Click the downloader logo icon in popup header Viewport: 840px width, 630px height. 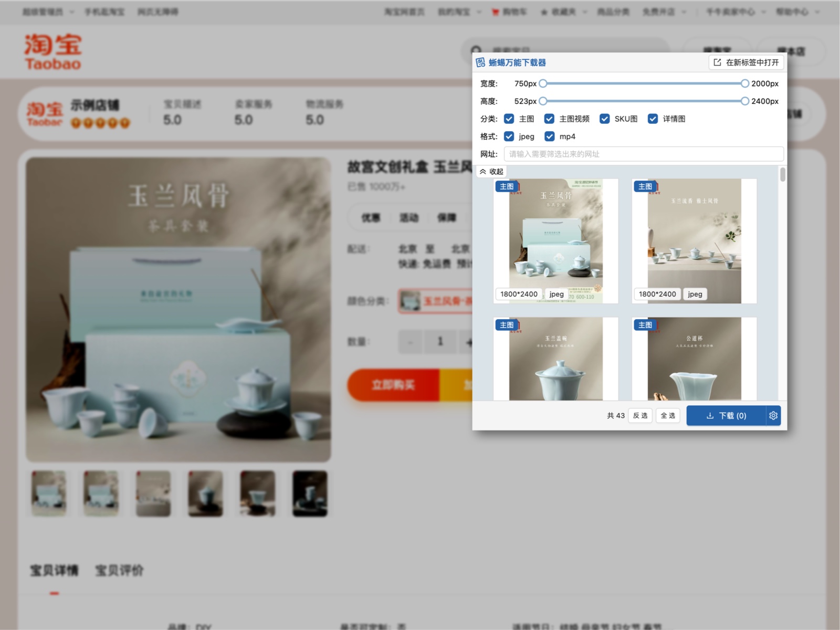coord(480,62)
